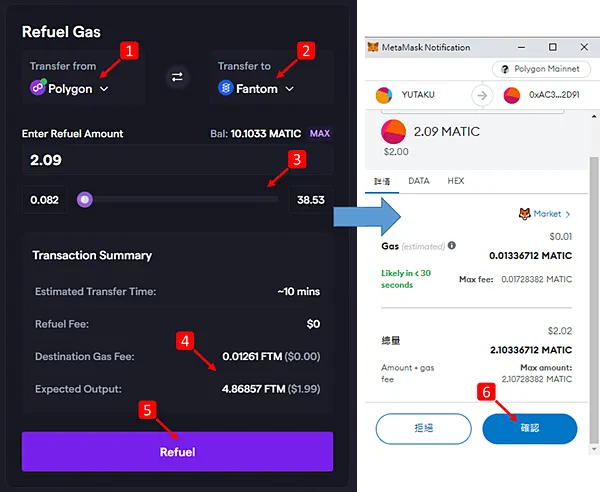The image size is (600, 492).
Task: Click MAX to use full MATIC balance
Action: [x=320, y=133]
